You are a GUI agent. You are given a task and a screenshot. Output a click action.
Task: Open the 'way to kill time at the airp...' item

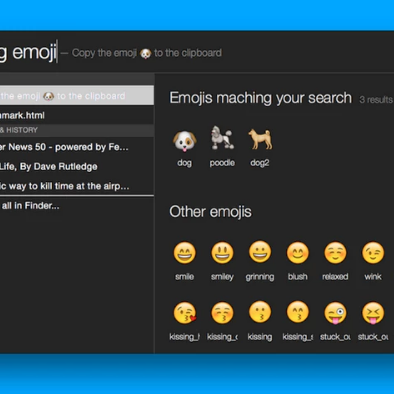pyautogui.click(x=77, y=186)
